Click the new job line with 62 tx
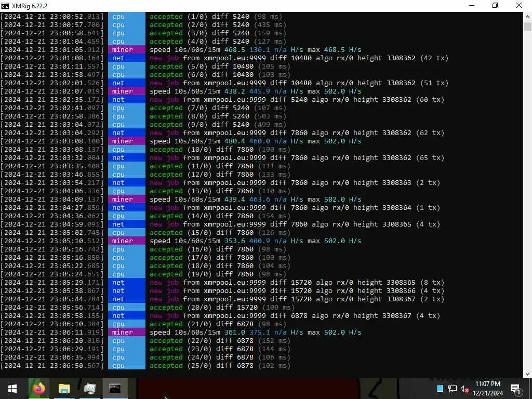Screen dimensions: 532x399 [222, 132]
